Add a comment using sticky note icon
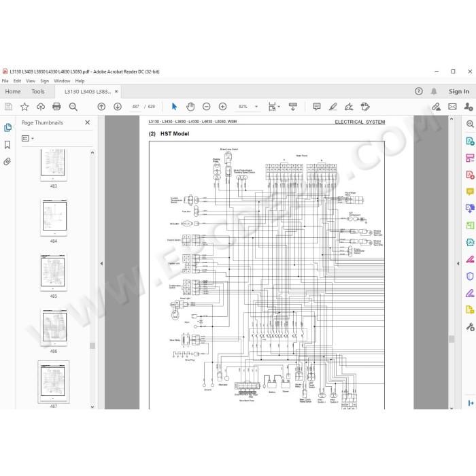476x476 pixels. click(317, 107)
